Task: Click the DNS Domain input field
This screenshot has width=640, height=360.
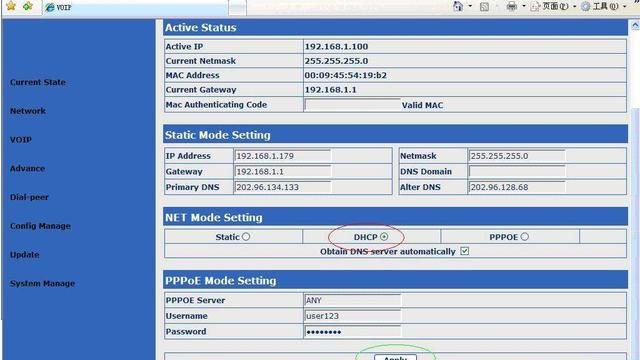Action: 517,171
